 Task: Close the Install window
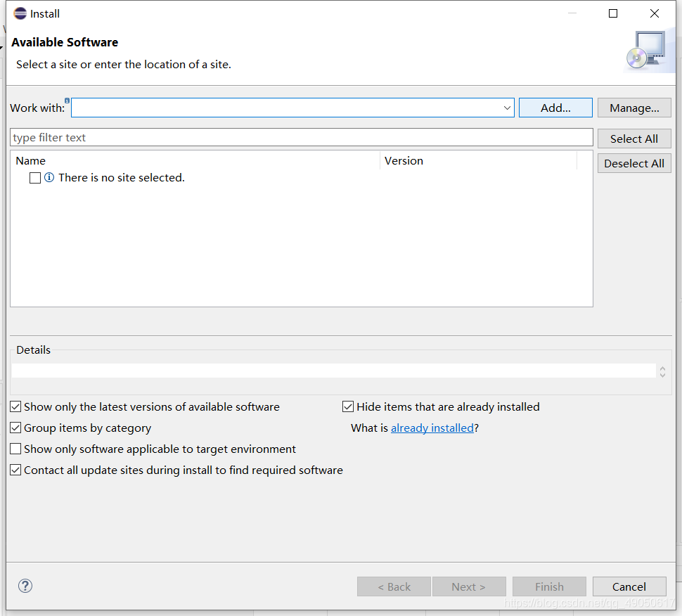(654, 13)
